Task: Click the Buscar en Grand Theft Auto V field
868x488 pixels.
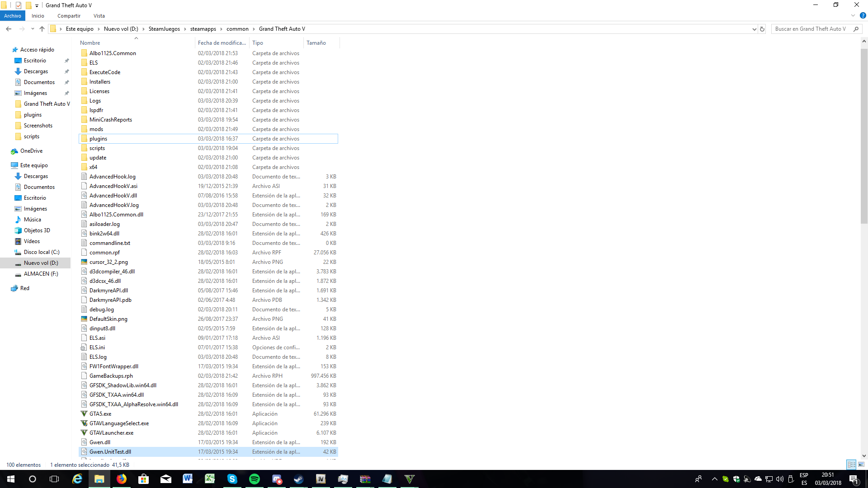Action: coord(810,29)
